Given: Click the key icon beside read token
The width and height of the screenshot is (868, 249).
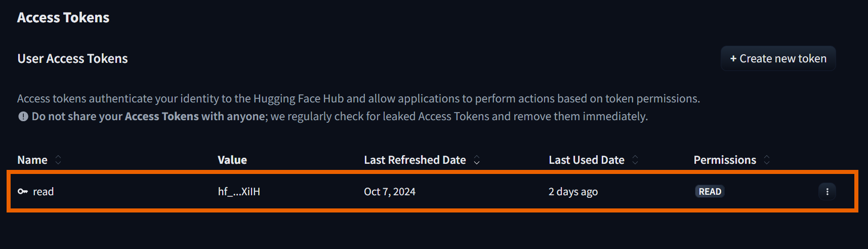Looking at the screenshot, I should (x=23, y=192).
